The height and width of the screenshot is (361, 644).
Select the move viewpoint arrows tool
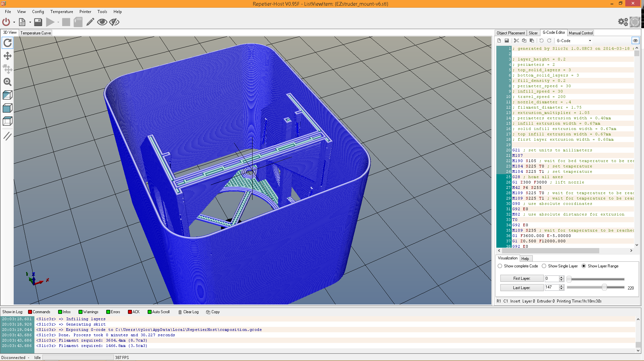point(7,56)
